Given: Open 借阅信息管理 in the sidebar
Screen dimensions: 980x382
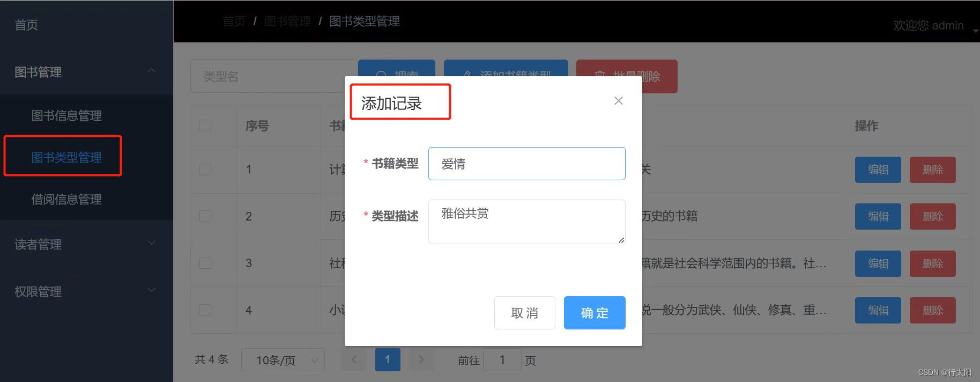Looking at the screenshot, I should tap(66, 199).
